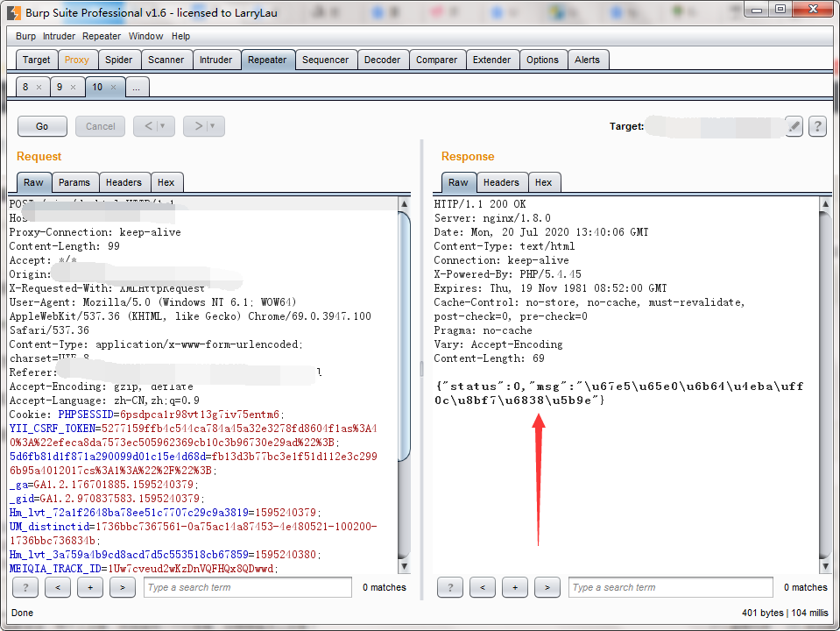Screen dimensions: 840x631
Task: Switch to the Sequencer tab
Action: pos(325,60)
